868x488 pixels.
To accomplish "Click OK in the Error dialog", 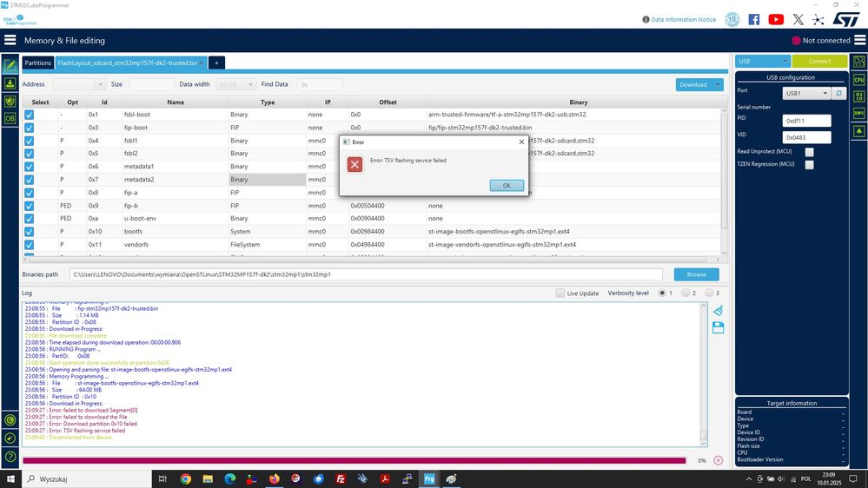I will pos(507,185).
